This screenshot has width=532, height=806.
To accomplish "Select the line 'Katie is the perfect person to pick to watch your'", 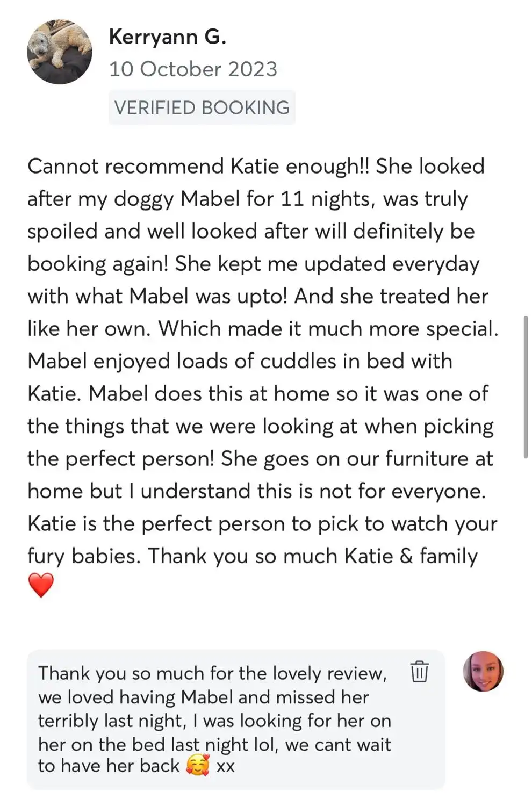I will [x=263, y=524].
